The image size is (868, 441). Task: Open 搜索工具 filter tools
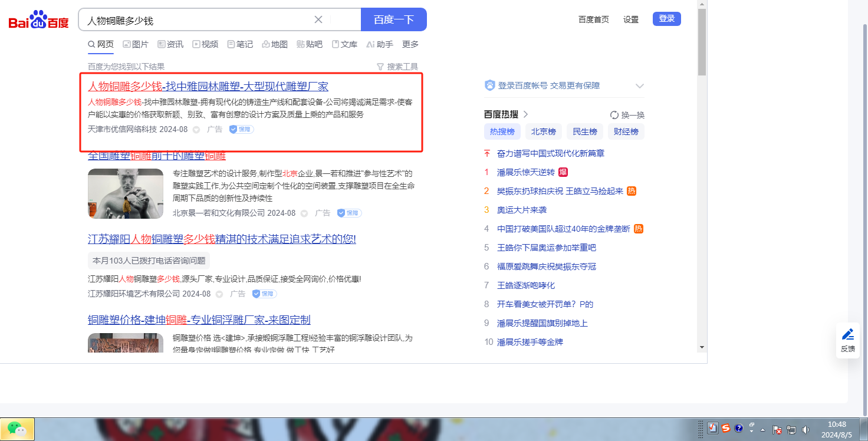[397, 67]
